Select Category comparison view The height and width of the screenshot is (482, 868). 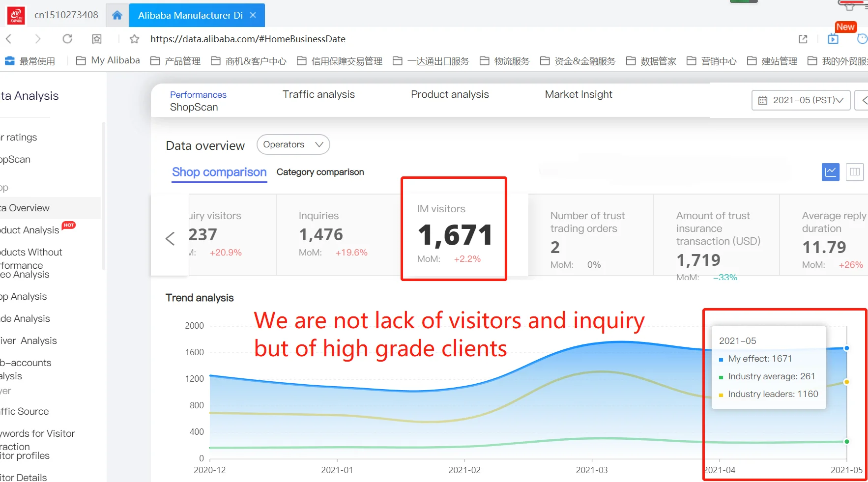320,172
